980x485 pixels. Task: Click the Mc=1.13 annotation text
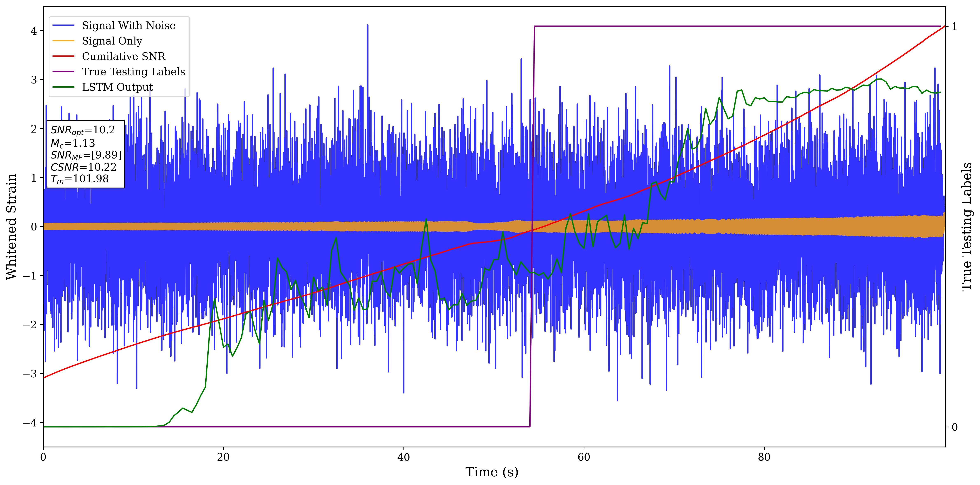point(73,143)
